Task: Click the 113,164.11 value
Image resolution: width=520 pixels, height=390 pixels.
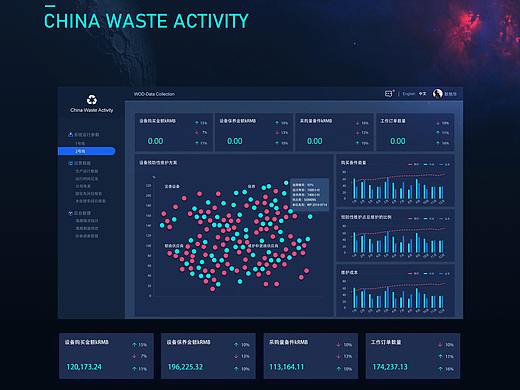Action: click(287, 367)
